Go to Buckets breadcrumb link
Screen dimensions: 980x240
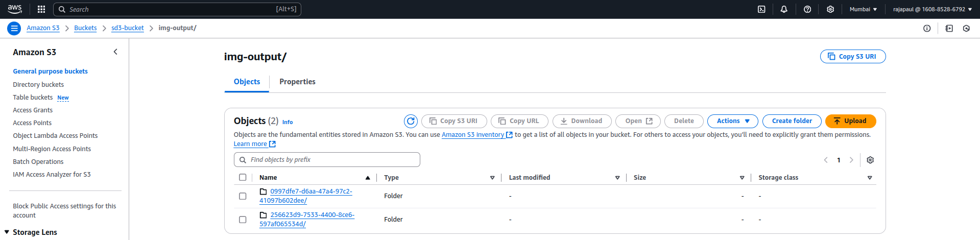point(85,28)
